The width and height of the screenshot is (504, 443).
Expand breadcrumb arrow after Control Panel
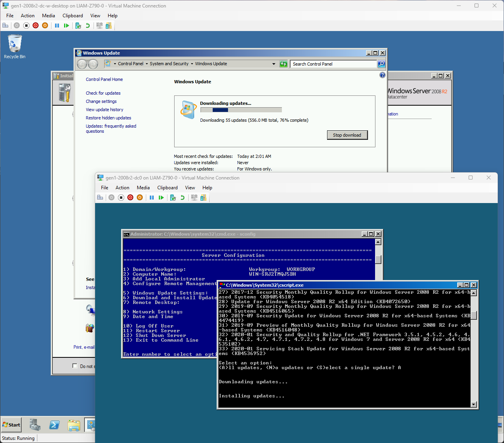(147, 64)
